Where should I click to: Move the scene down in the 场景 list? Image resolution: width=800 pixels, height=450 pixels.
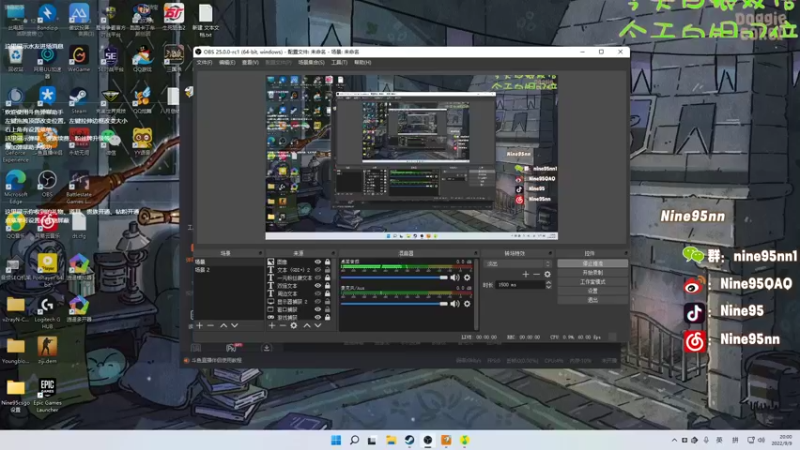[x=234, y=326]
